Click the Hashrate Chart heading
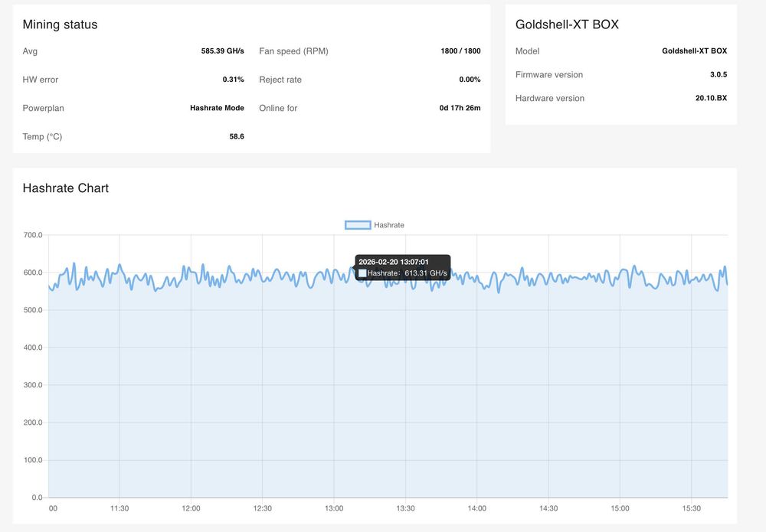Viewport: 766px width, 532px height. [65, 188]
